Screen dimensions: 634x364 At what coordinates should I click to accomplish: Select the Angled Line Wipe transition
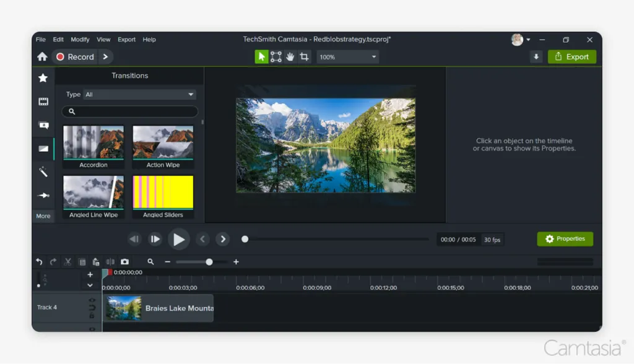coord(93,197)
